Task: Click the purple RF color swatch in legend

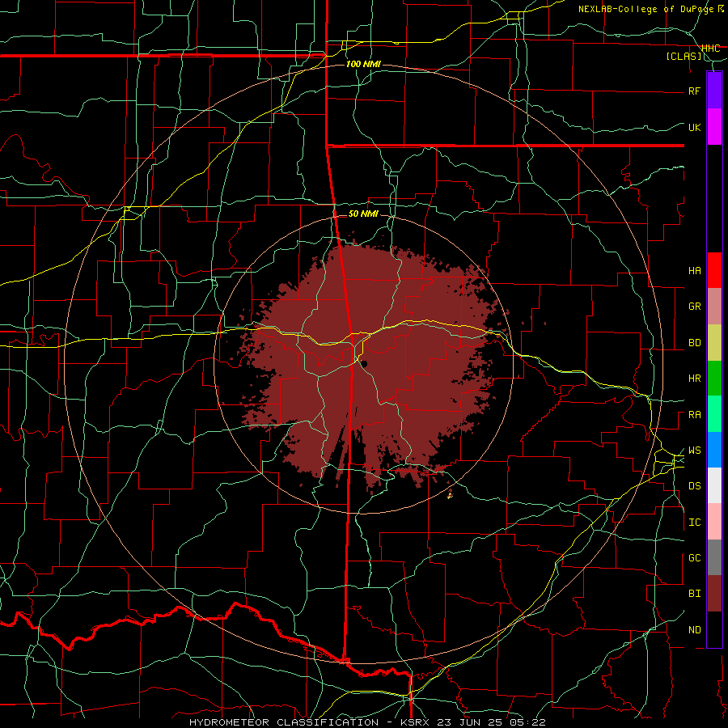Action: coord(714,91)
